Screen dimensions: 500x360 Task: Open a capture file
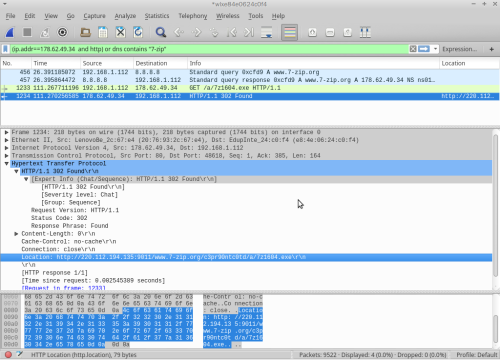point(85,32)
